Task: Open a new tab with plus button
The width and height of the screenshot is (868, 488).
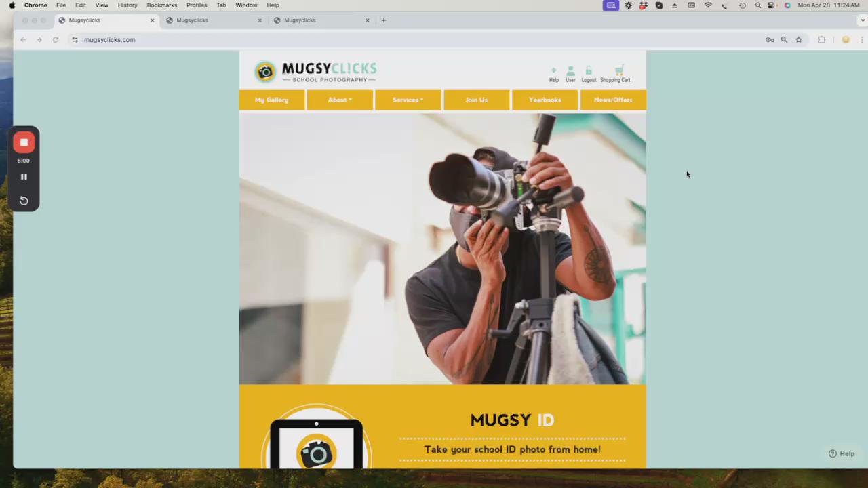Action: 384,20
